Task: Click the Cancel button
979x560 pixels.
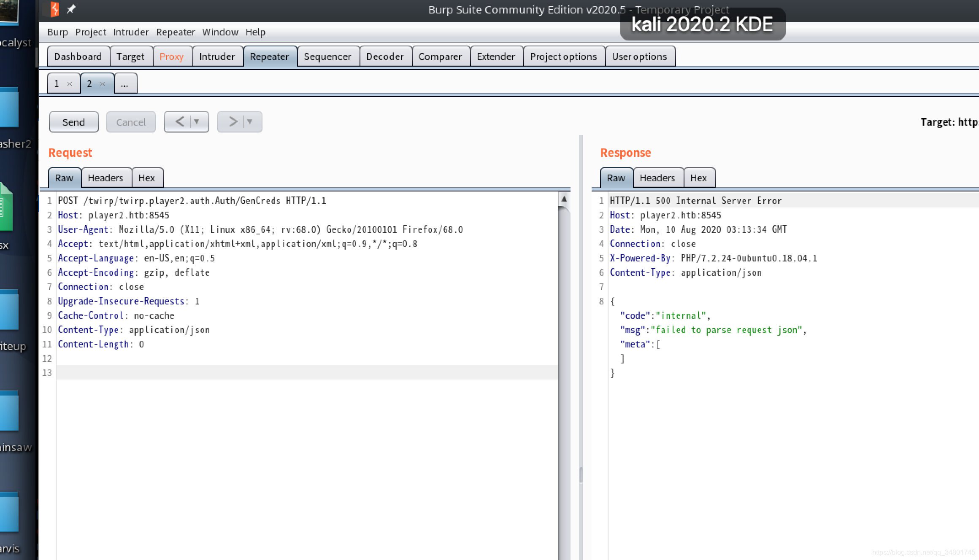Action: pos(131,122)
